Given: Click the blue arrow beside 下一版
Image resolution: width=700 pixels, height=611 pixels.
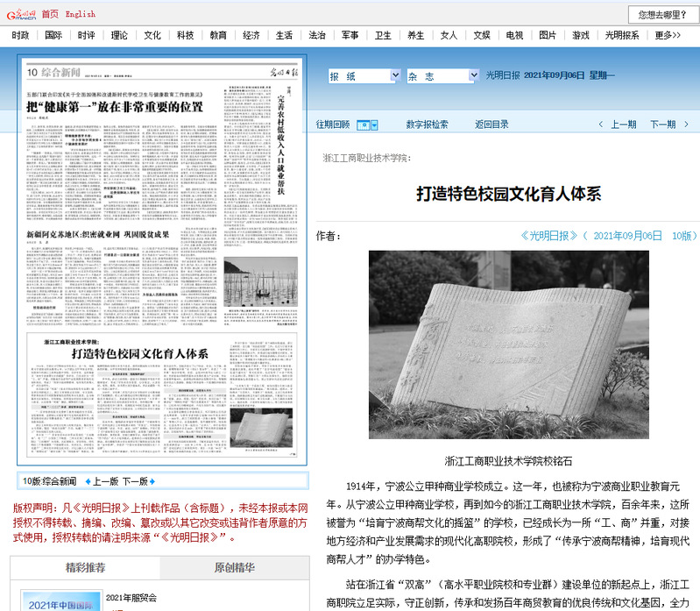Looking at the screenshot, I should [x=154, y=482].
